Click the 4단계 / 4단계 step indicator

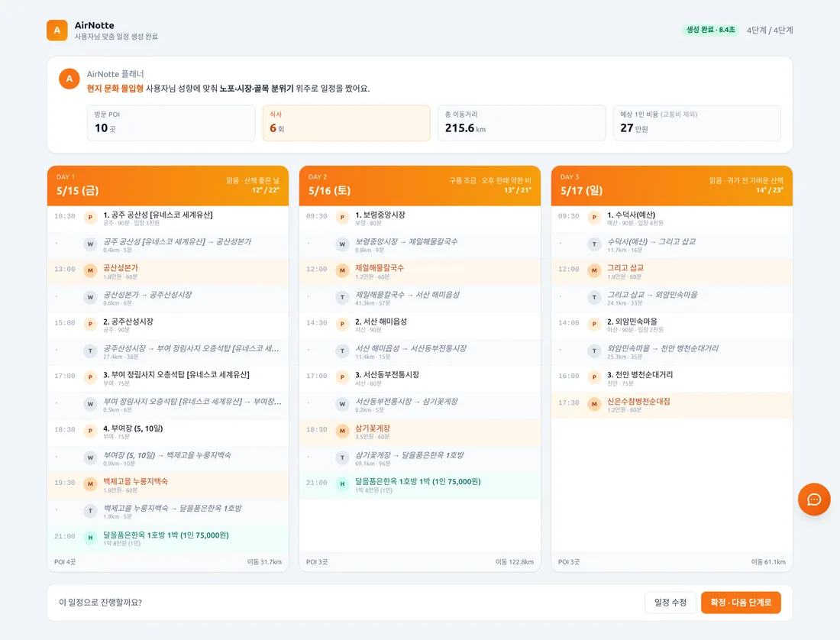[x=770, y=31]
